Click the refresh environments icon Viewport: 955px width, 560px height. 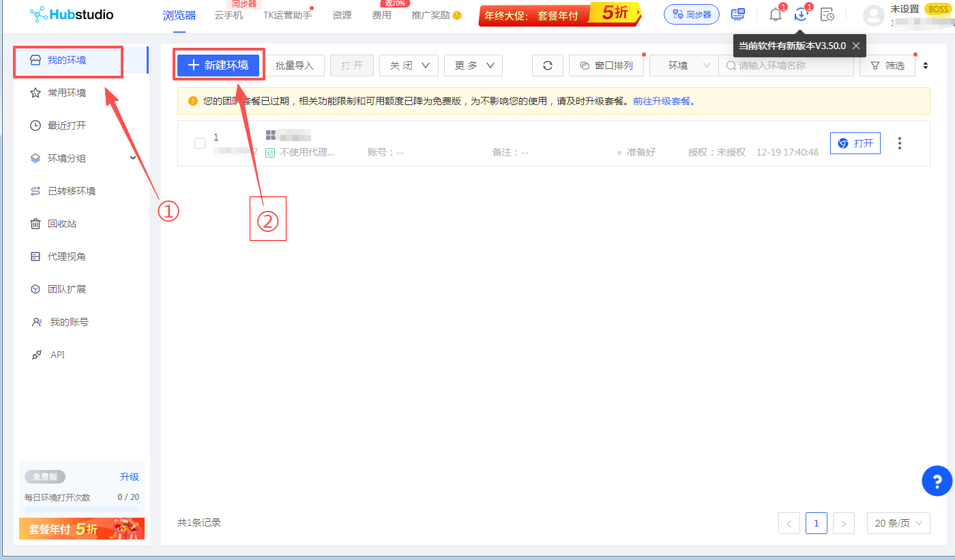[x=548, y=65]
